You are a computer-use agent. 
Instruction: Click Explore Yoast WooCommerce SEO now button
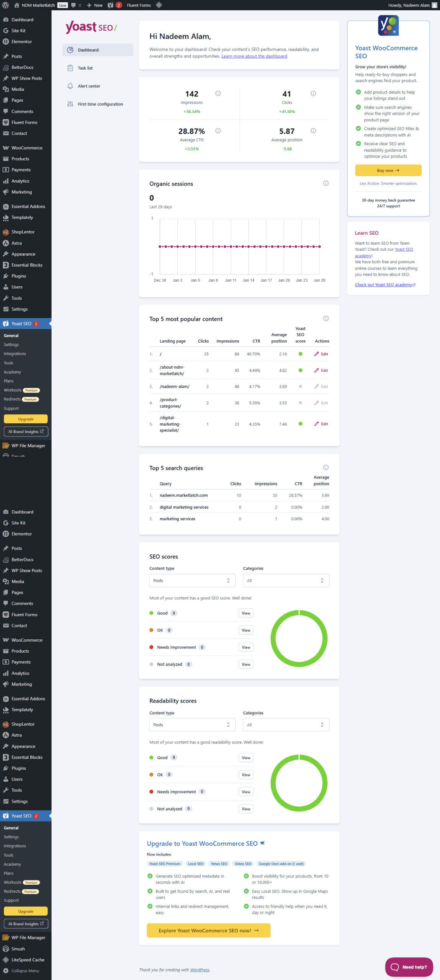(x=208, y=931)
